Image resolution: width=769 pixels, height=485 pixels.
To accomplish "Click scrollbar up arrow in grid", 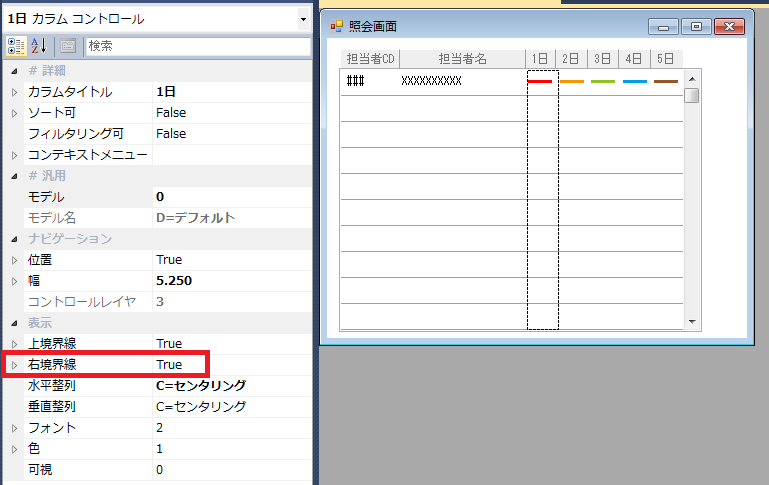I will [x=691, y=77].
